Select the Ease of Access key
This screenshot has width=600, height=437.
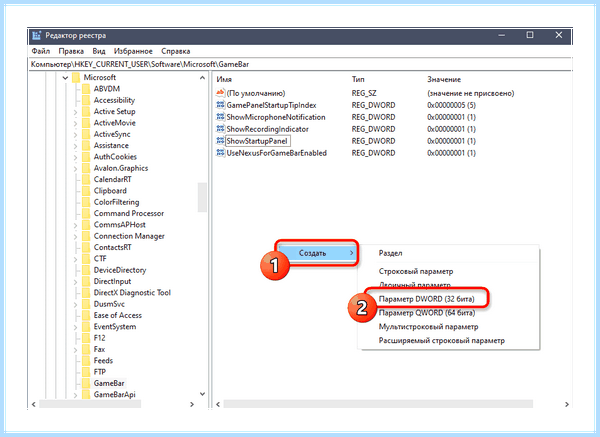click(x=117, y=315)
